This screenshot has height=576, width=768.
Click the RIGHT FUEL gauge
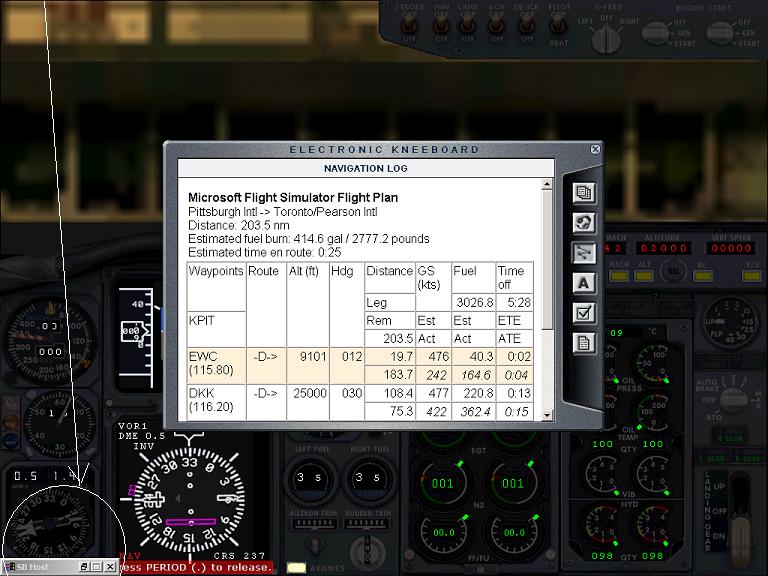(368, 477)
